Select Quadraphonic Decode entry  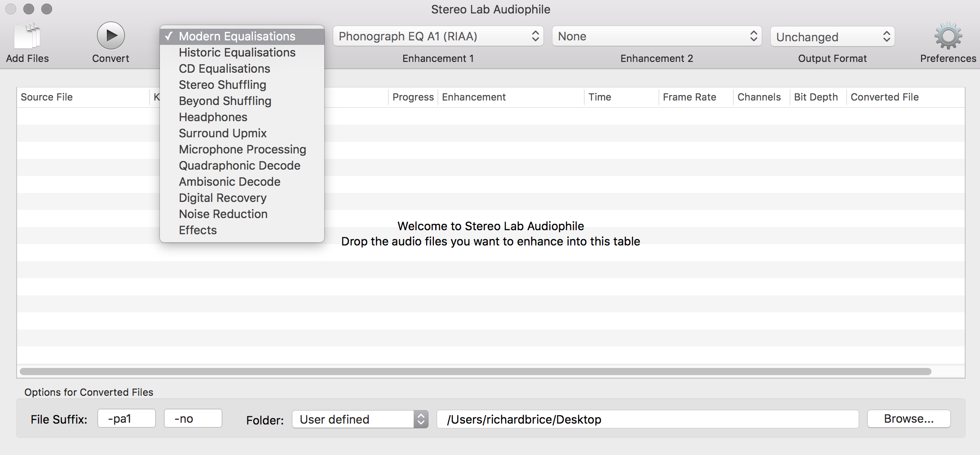(x=242, y=166)
